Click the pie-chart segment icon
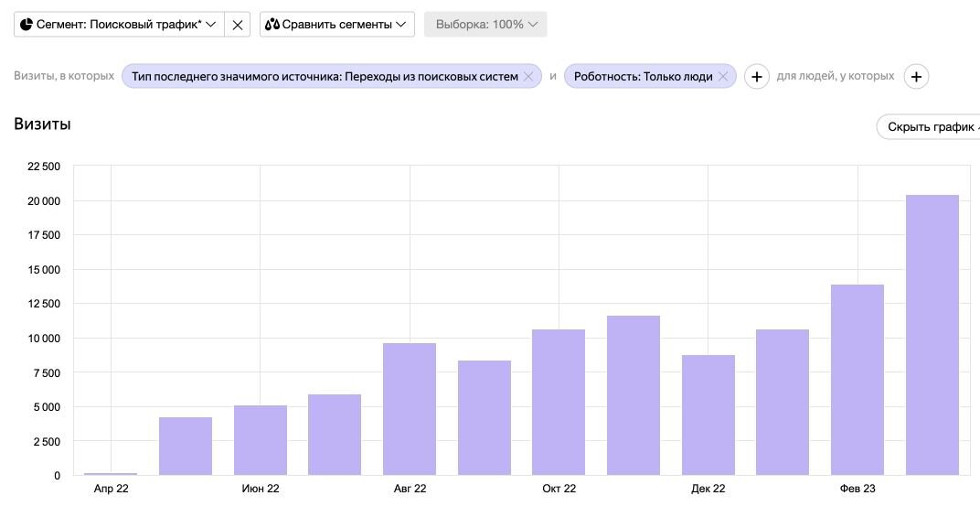Image resolution: width=980 pixels, height=517 pixels. [27, 25]
